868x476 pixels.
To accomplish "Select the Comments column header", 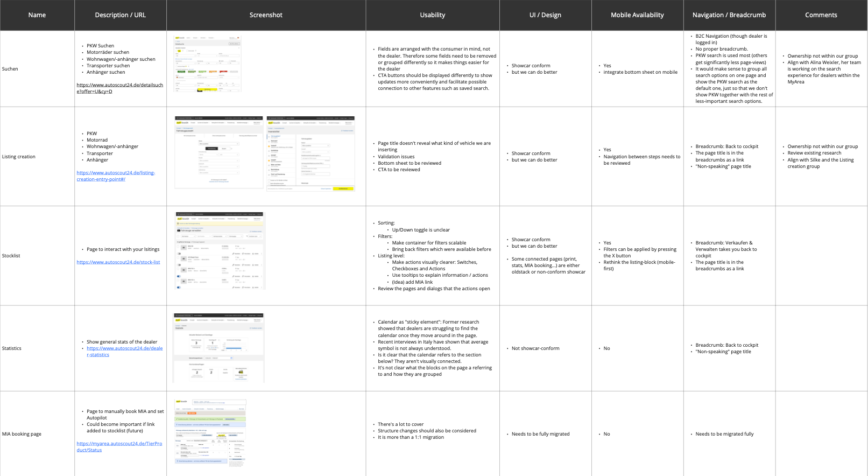I will tap(821, 15).
